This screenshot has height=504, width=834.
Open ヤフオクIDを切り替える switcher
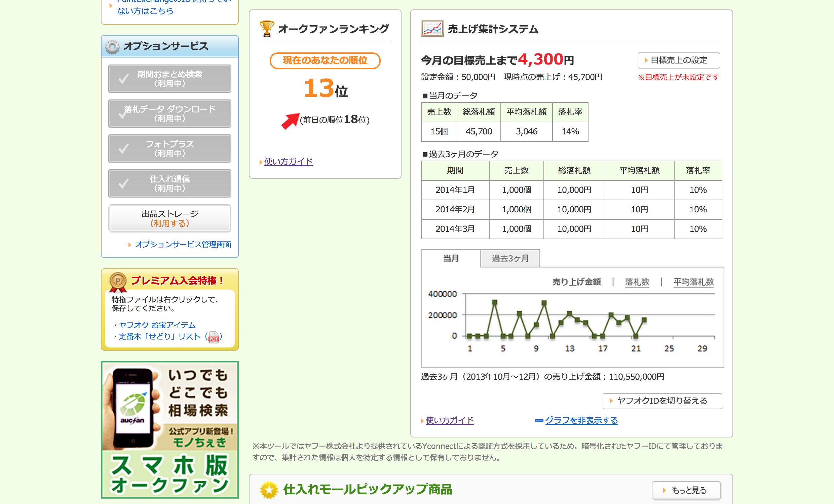click(x=662, y=401)
